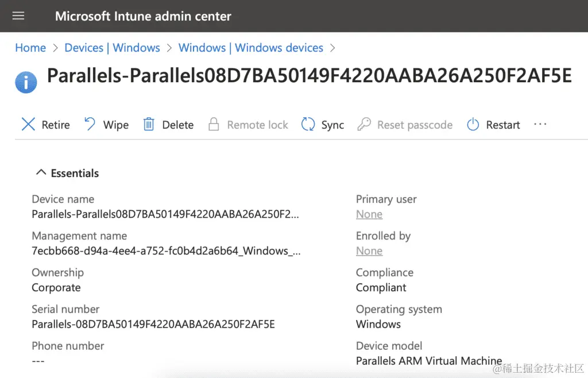The height and width of the screenshot is (378, 588).
Task: Click the Delete trash can icon
Action: pyautogui.click(x=149, y=124)
